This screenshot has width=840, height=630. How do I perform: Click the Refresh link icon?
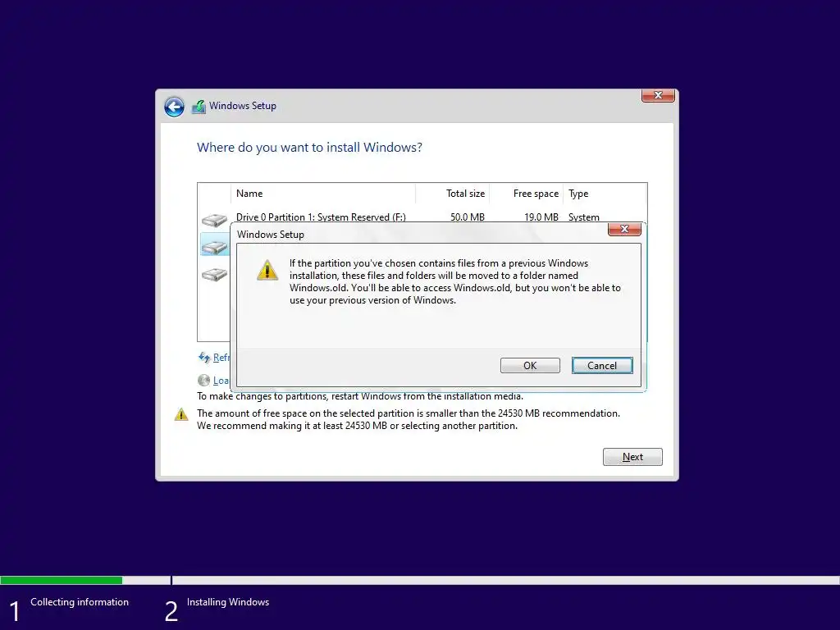pyautogui.click(x=204, y=358)
